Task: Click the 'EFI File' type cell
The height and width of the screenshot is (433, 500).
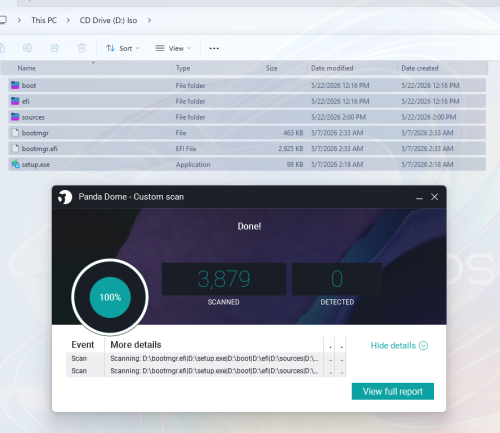Action: click(x=186, y=149)
